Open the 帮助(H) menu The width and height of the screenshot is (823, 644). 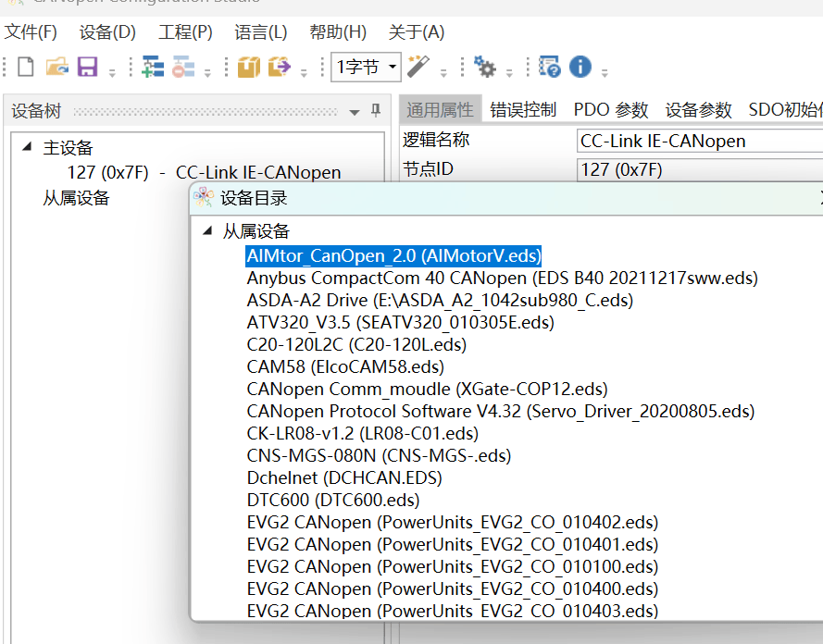(x=338, y=32)
